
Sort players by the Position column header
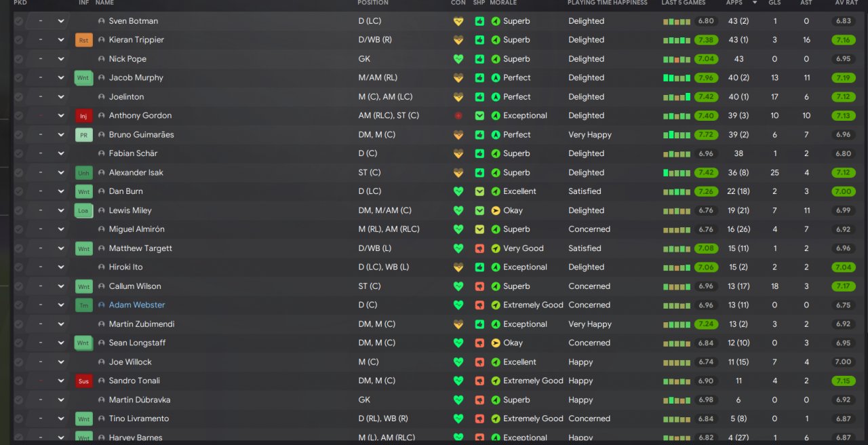373,3
